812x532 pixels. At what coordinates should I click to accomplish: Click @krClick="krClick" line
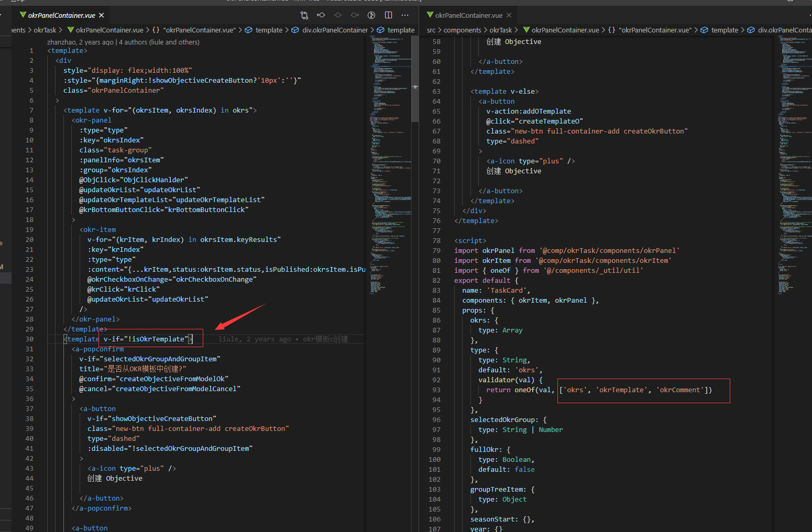click(x=124, y=289)
